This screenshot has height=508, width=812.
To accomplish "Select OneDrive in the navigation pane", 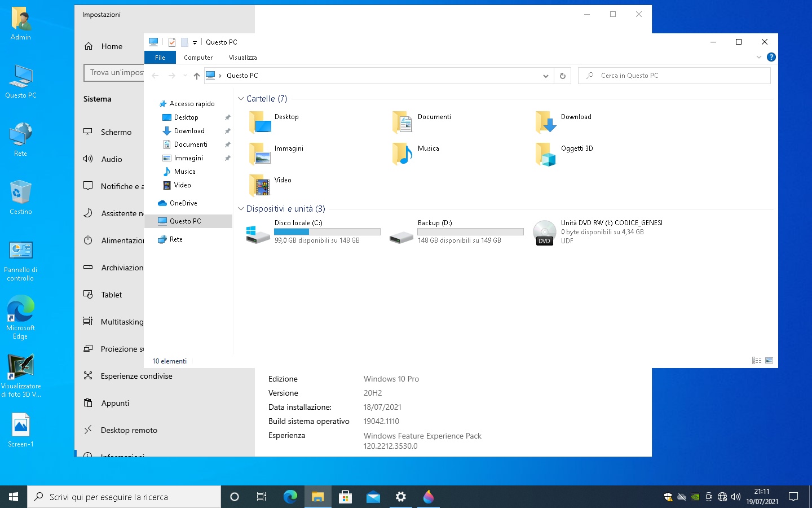I will click(183, 203).
